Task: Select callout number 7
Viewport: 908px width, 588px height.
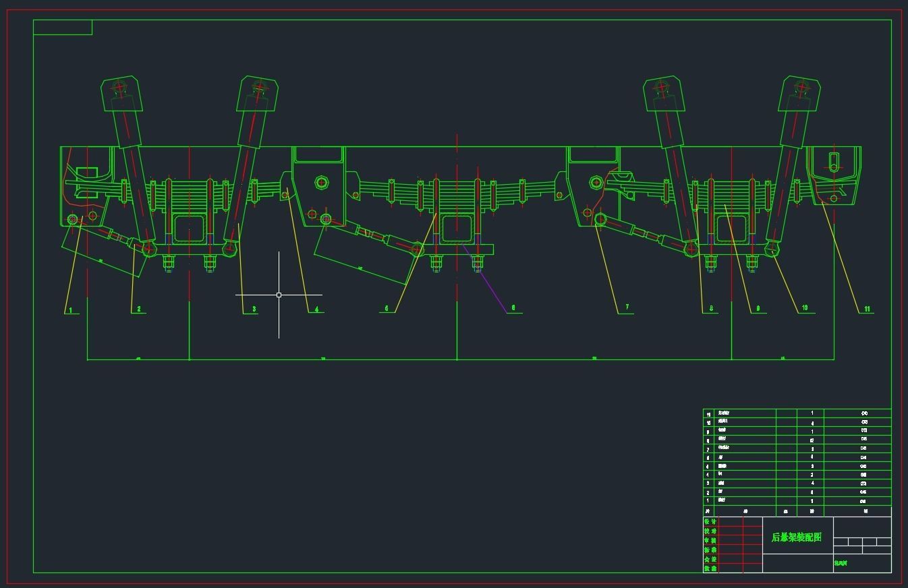Action: [x=626, y=308]
